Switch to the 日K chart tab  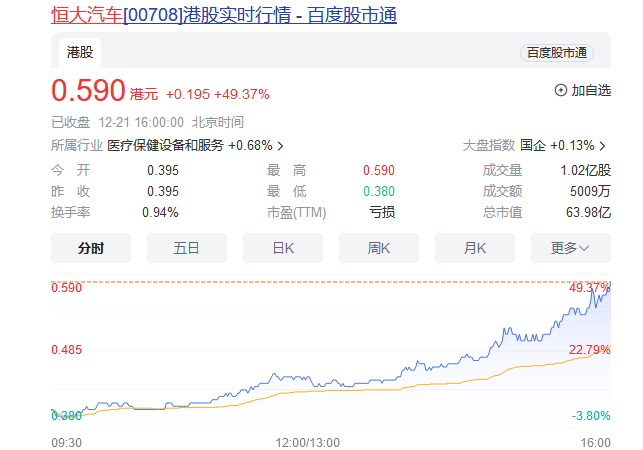coord(283,248)
